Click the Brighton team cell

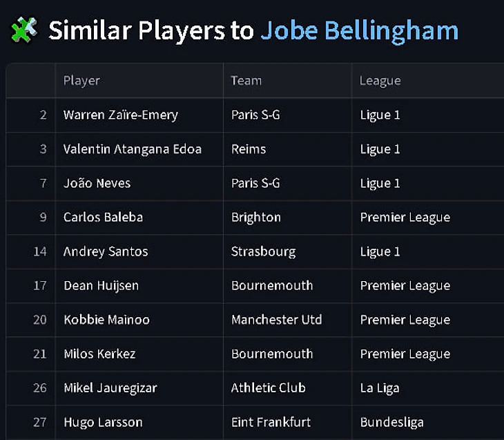pyautogui.click(x=256, y=218)
